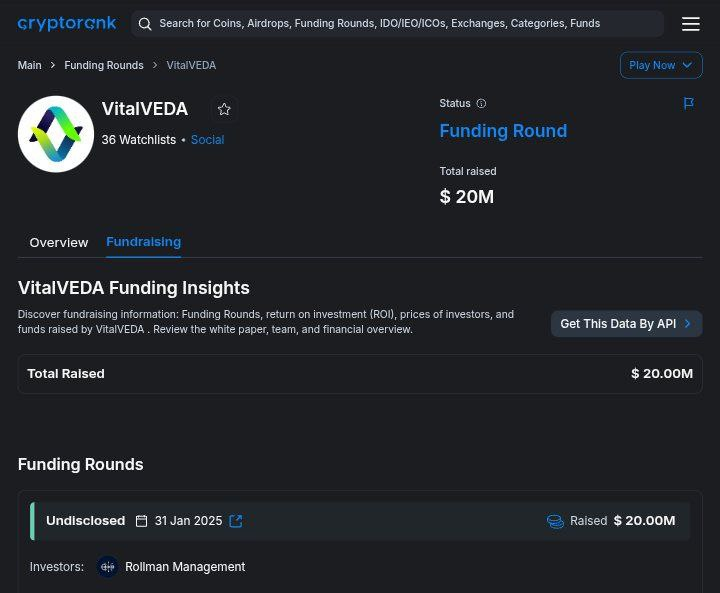This screenshot has width=720, height=593.
Task: Select the VitalVEDA breadcrumb item
Action: pos(191,65)
